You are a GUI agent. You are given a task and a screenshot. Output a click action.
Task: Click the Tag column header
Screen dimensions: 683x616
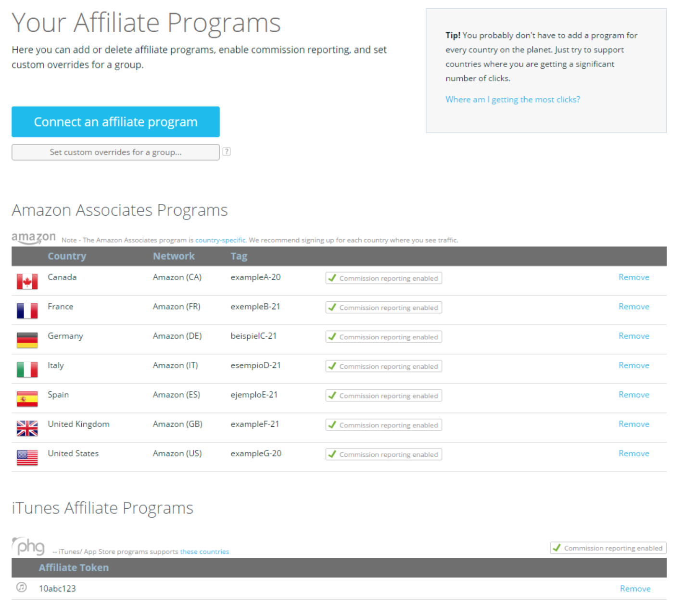click(x=239, y=256)
